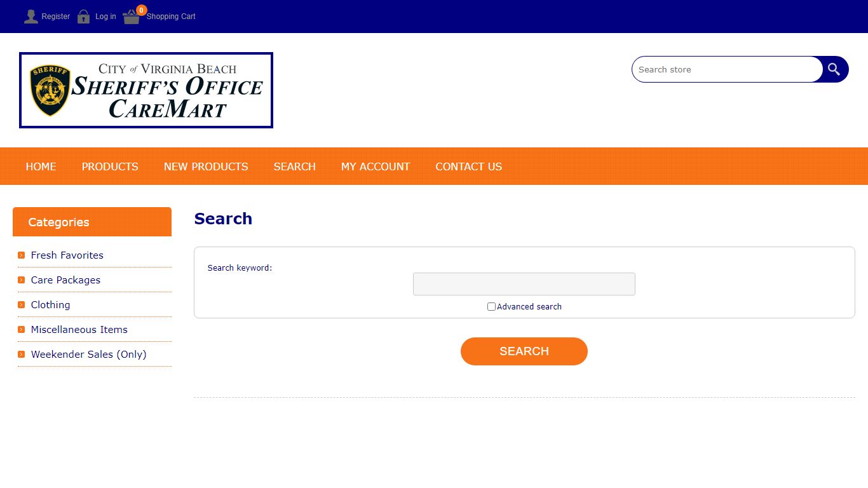The width and height of the screenshot is (868, 488).
Task: Click the Register link
Action: click(x=56, y=17)
